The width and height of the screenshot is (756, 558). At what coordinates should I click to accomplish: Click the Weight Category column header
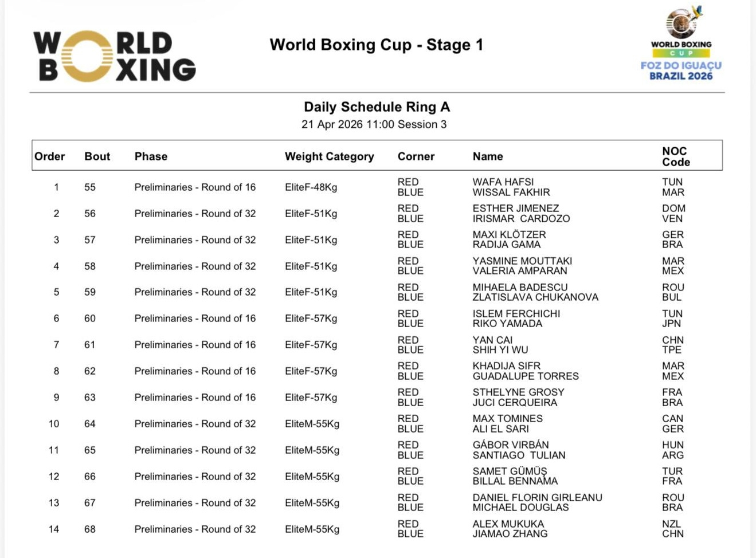(x=329, y=156)
